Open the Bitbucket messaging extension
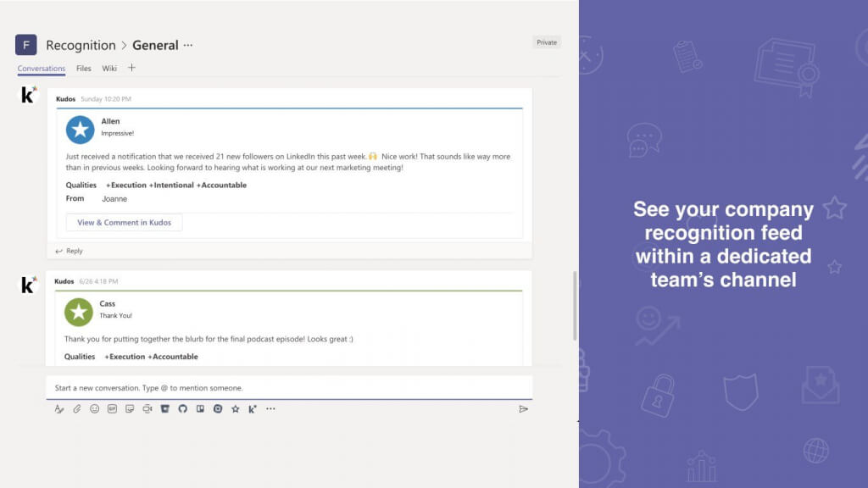The width and height of the screenshot is (868, 488). (x=165, y=409)
